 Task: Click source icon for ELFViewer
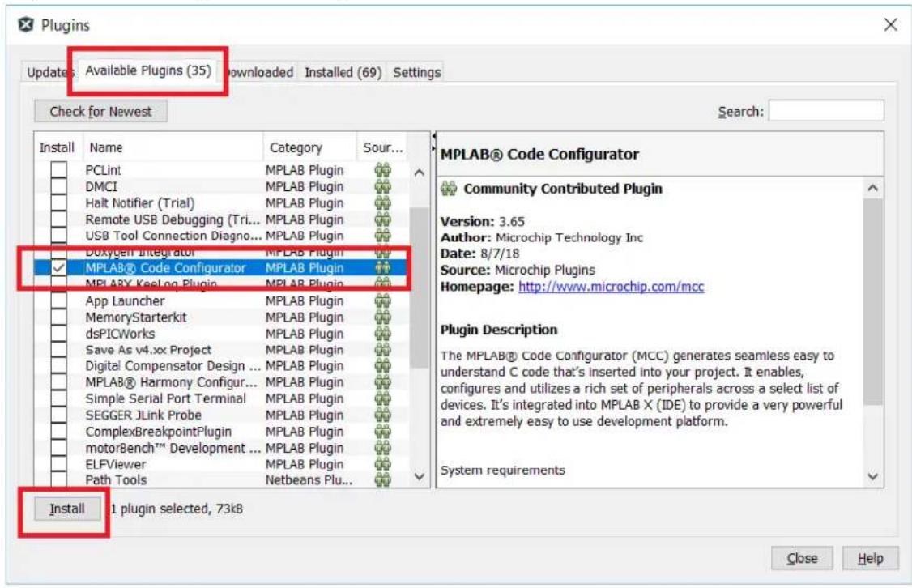pyautogui.click(x=383, y=464)
